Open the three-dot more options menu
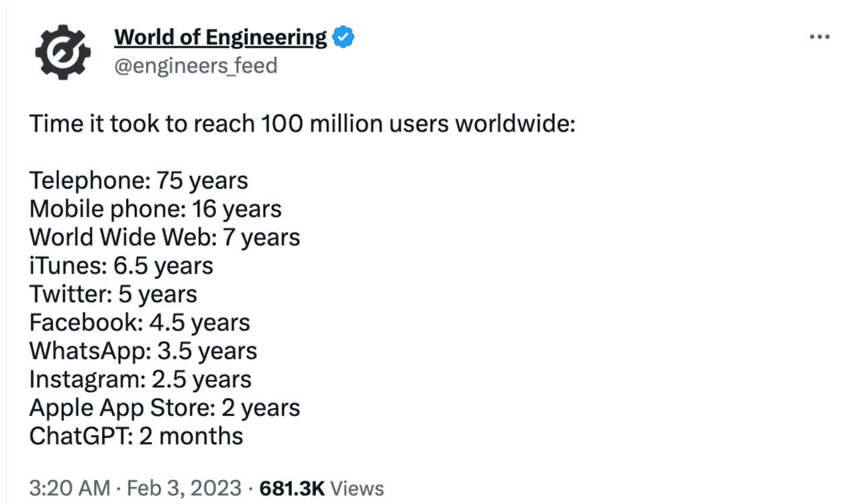This screenshot has width=859, height=504. click(819, 38)
